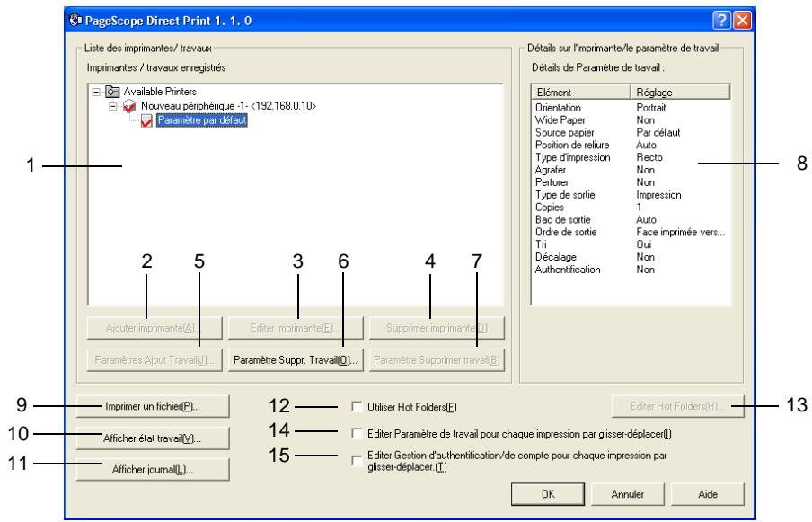
Task: Select Available Printers root label
Action: (160, 92)
